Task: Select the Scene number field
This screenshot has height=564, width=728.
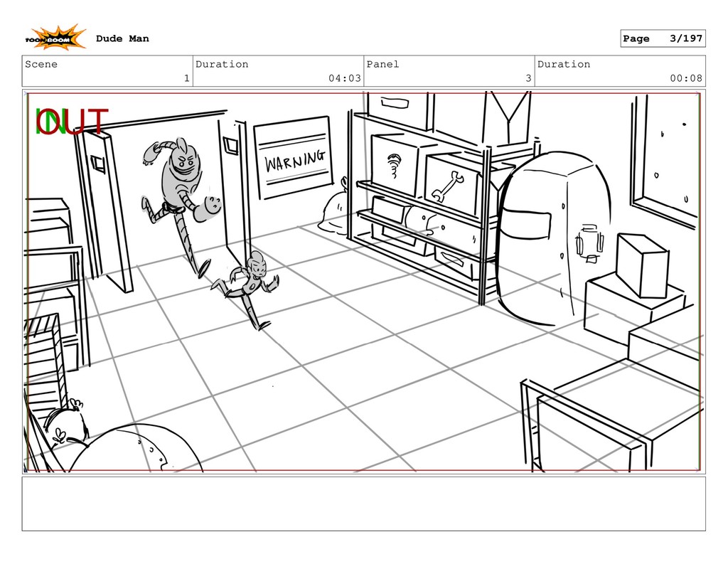Action: click(x=107, y=71)
